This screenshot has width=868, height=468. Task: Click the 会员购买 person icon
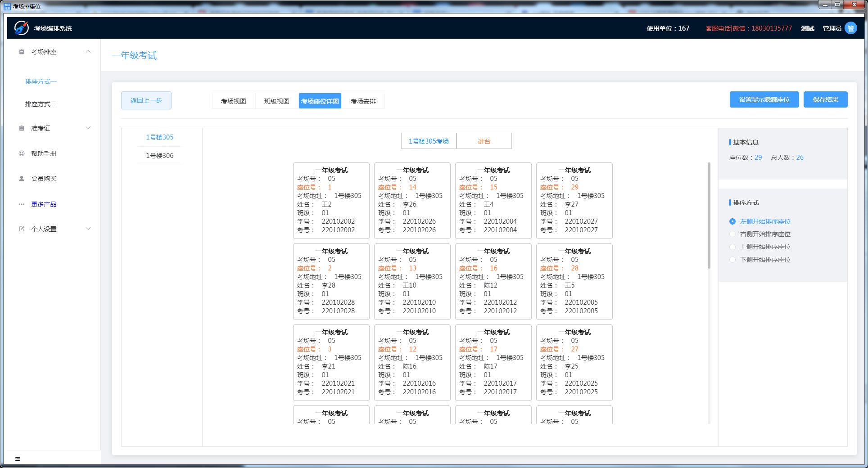click(22, 179)
